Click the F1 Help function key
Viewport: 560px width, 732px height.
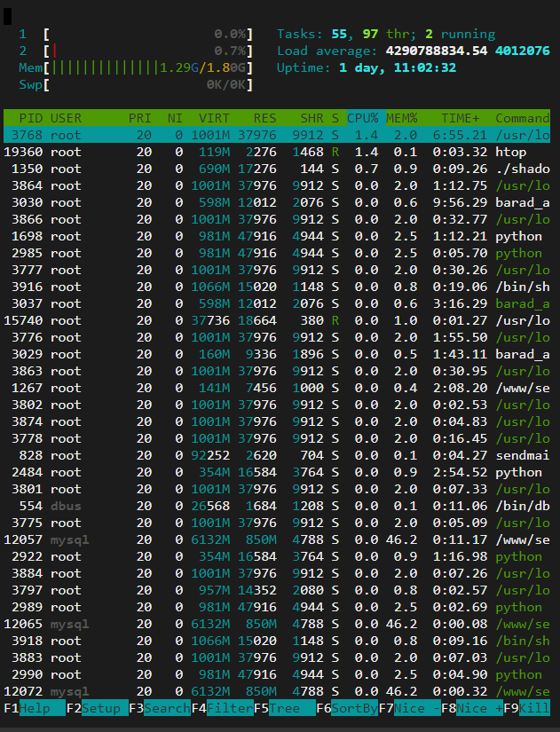pyautogui.click(x=35, y=708)
